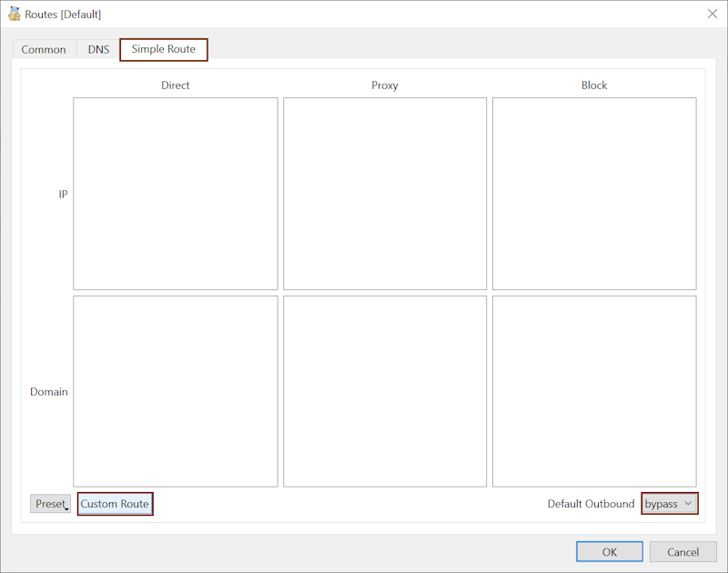Image resolution: width=728 pixels, height=573 pixels.
Task: Click inside the Direct IP text box
Action: point(176,194)
